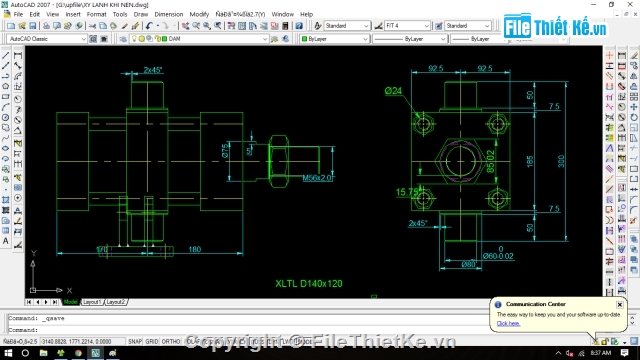The image size is (640, 360).
Task: Open the Layer Properties Manager icon
Action: click(123, 39)
